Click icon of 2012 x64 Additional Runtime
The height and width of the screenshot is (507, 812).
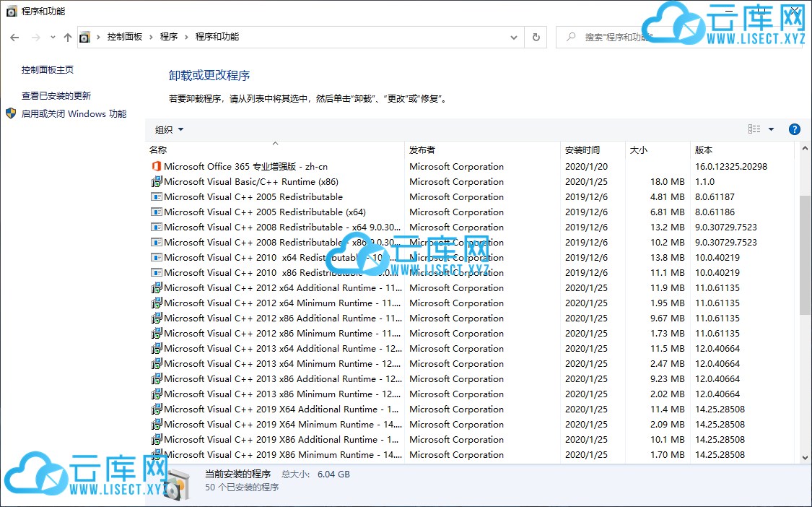pyautogui.click(x=157, y=287)
